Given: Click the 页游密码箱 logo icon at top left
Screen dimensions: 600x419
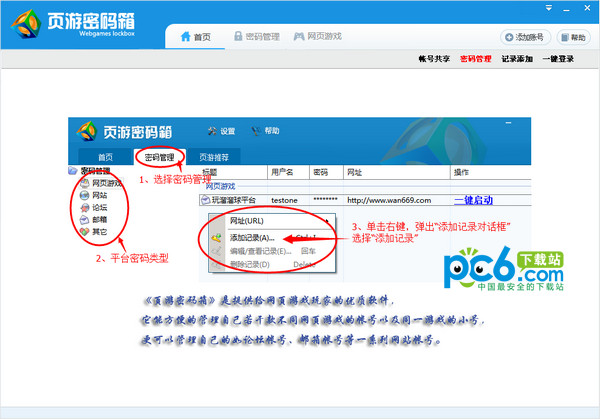Looking at the screenshot, I should click(x=23, y=25).
